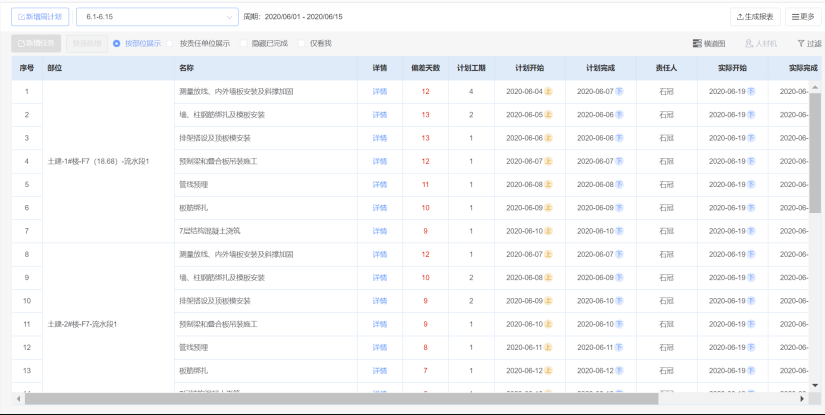Open the 横道图 Gantt chart view

pos(709,44)
